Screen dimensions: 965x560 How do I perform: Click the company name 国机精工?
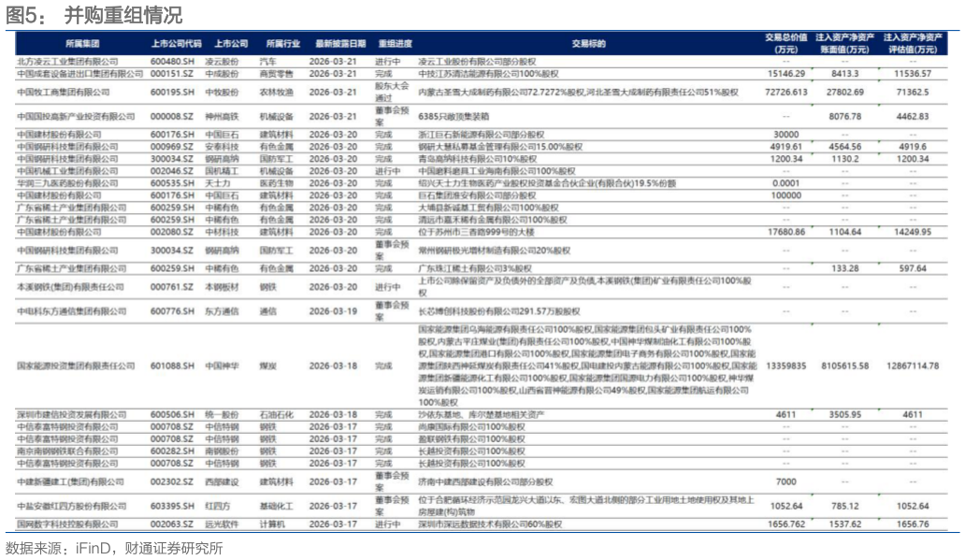223,171
